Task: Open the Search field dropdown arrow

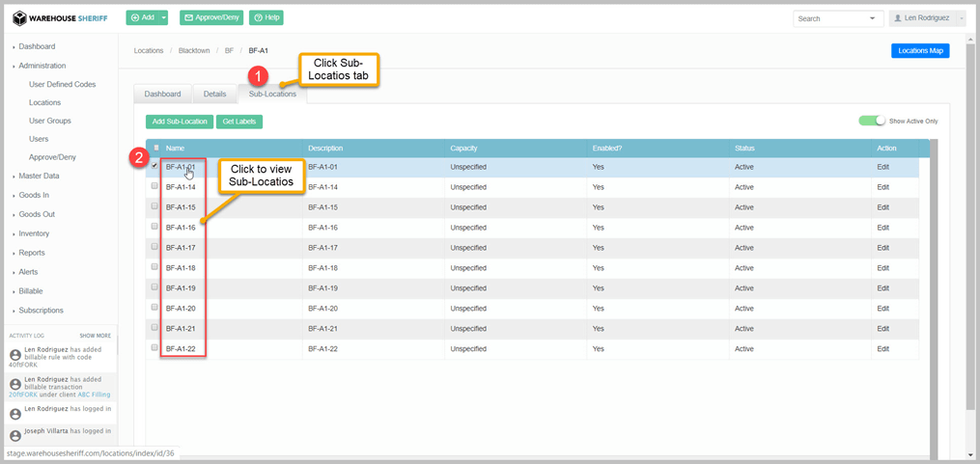Action: point(873,18)
